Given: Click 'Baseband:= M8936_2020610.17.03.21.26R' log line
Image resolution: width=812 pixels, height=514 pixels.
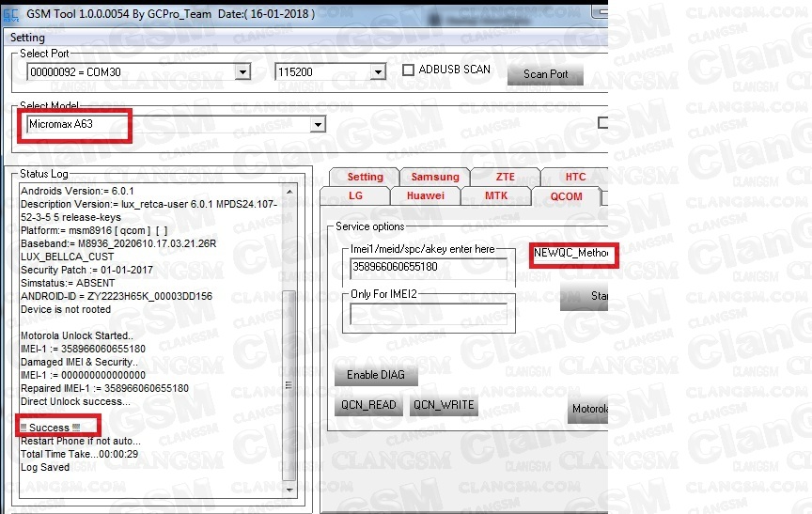Looking at the screenshot, I should [x=118, y=243].
